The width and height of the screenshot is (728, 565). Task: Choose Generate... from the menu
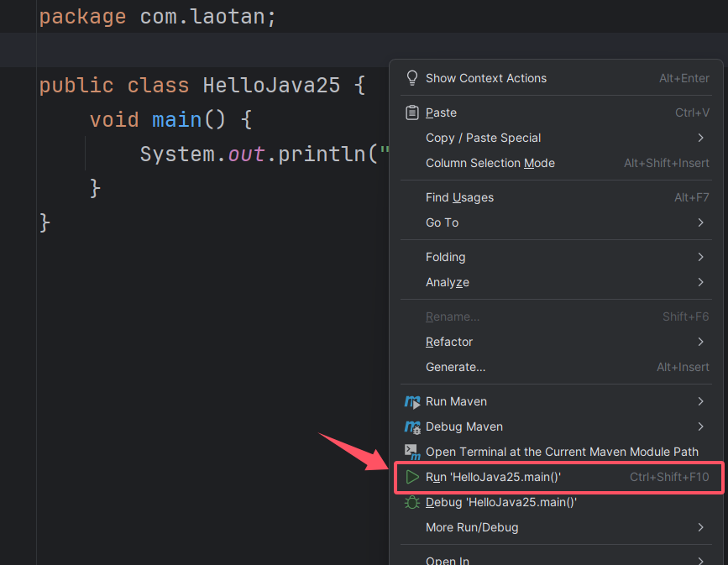point(556,367)
